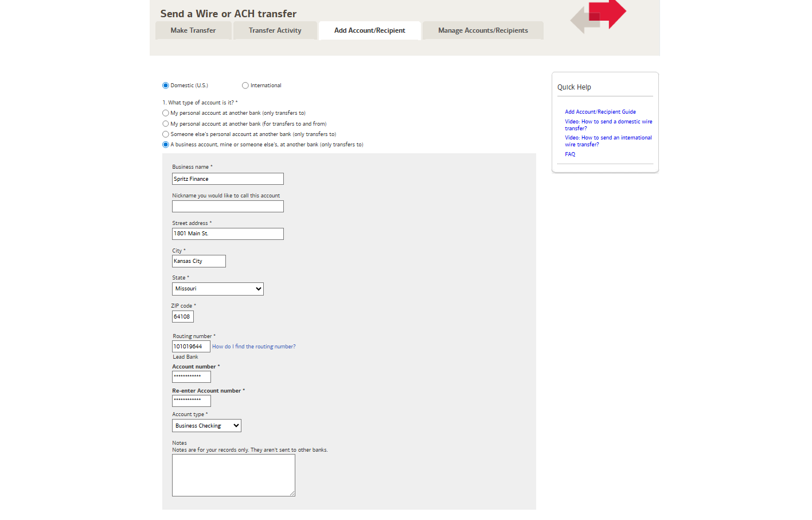Click the Nickname input field
This screenshot has height=520, width=812.
[x=228, y=207]
